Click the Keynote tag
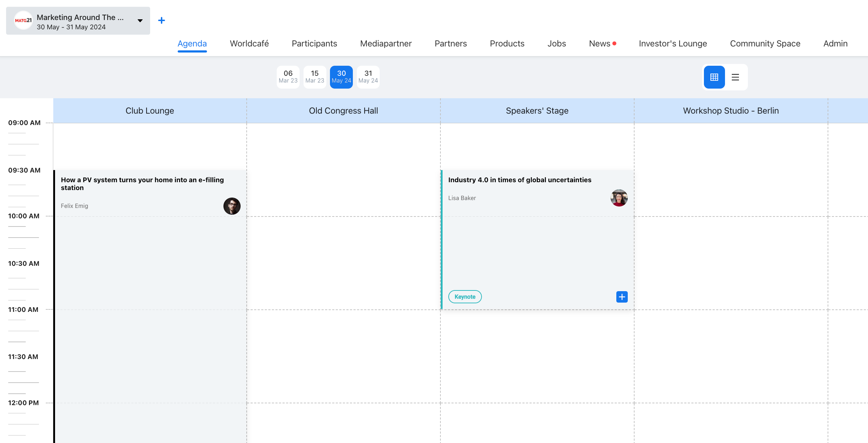 (x=465, y=297)
